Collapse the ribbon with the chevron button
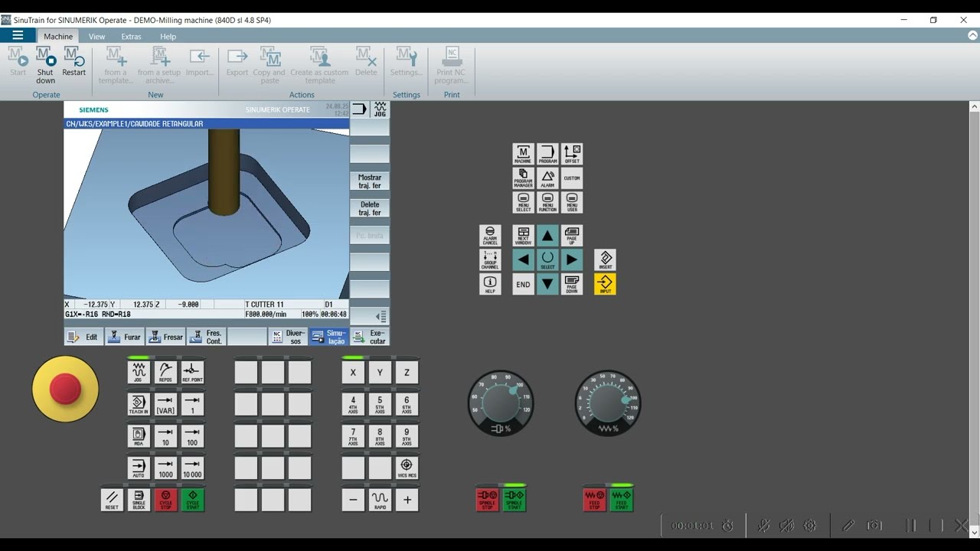 click(x=973, y=35)
